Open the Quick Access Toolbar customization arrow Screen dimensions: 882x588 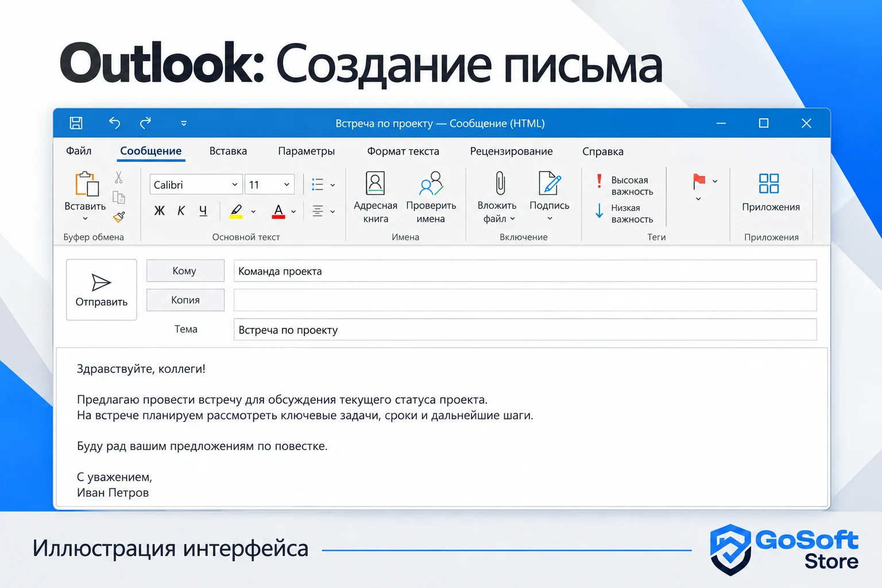point(184,123)
